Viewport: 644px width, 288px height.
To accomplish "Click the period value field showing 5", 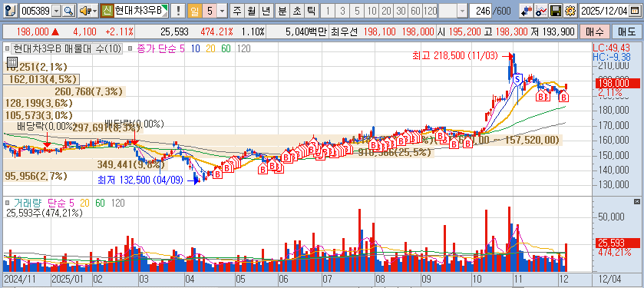I will (210, 11).
